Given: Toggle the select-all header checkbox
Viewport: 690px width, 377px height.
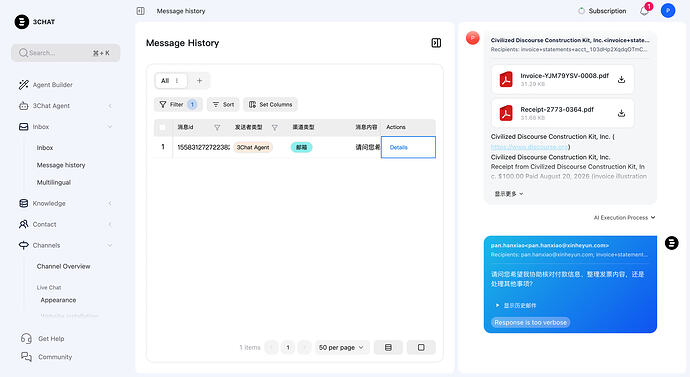Looking at the screenshot, I should coord(163,127).
